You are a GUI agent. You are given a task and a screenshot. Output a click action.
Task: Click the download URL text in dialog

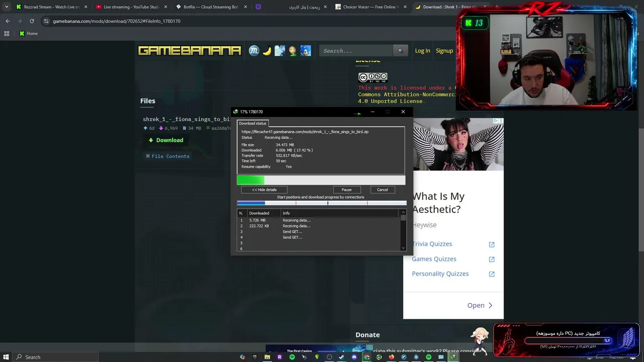coord(305,132)
